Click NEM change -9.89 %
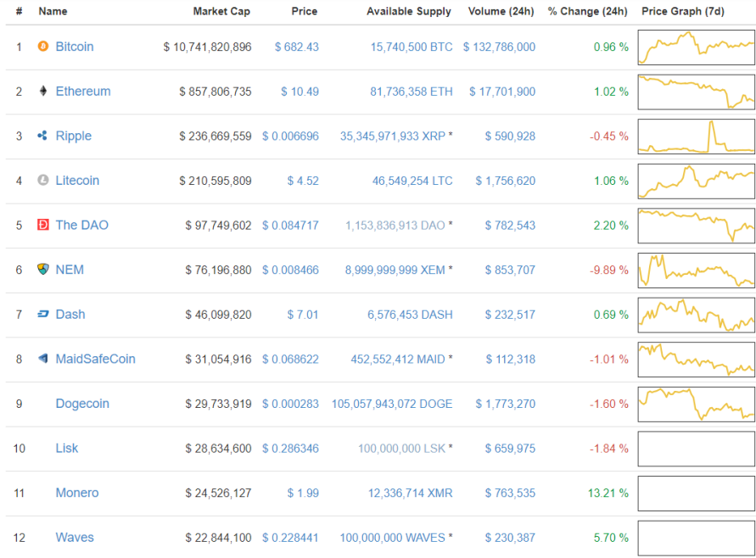This screenshot has height=558, width=756. (609, 270)
